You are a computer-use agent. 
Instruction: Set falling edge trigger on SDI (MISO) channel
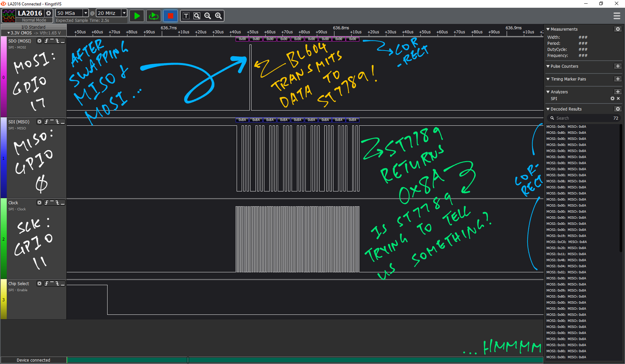point(57,122)
